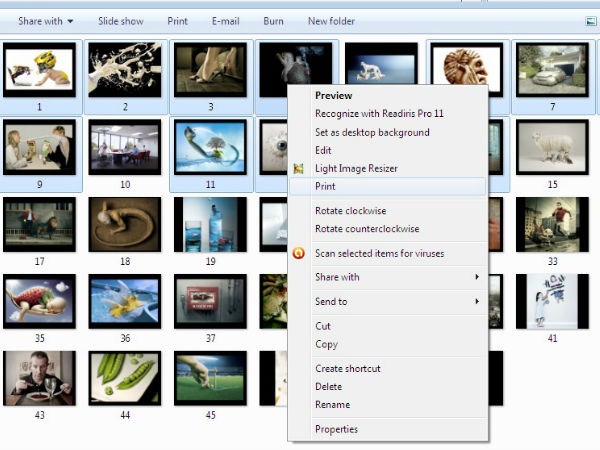Select Rotate counterclockwise option
600x450 pixels.
click(x=367, y=229)
